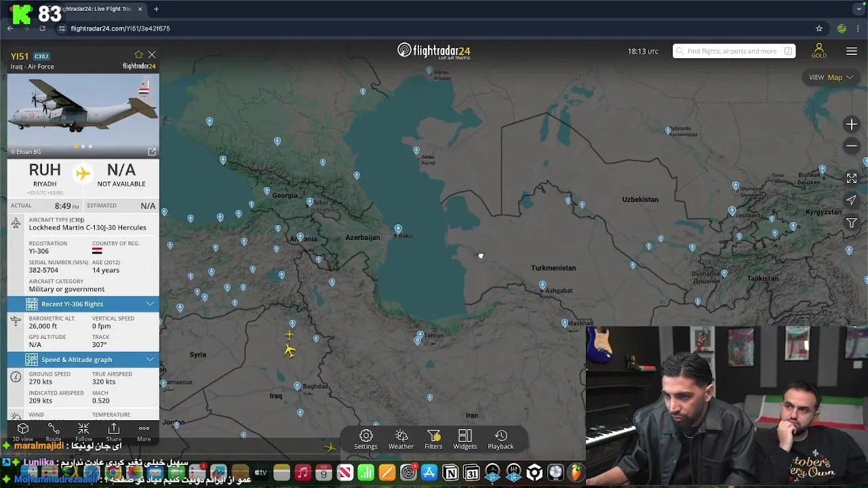Viewport: 868px width, 488px height.
Task: Close the YI51 flight details panel
Action: [152, 55]
